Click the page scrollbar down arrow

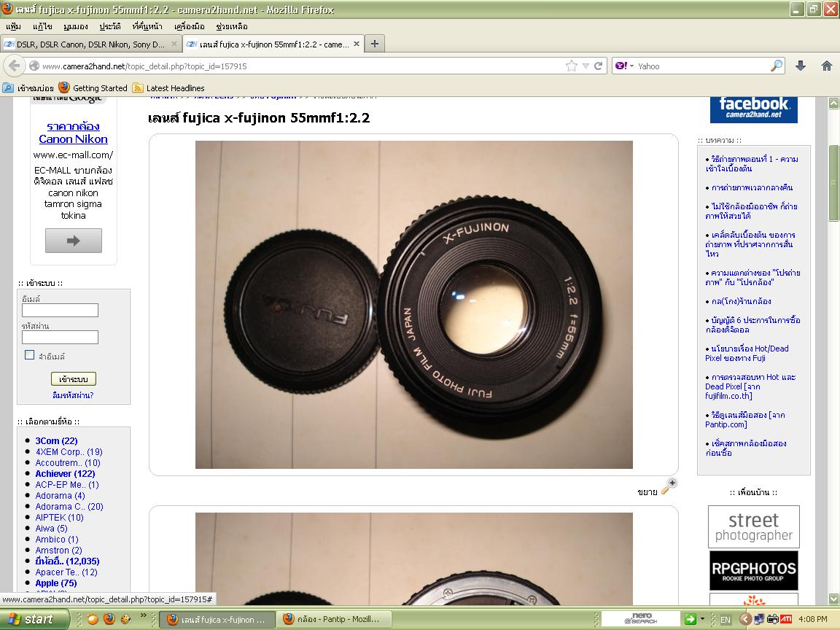point(833,599)
